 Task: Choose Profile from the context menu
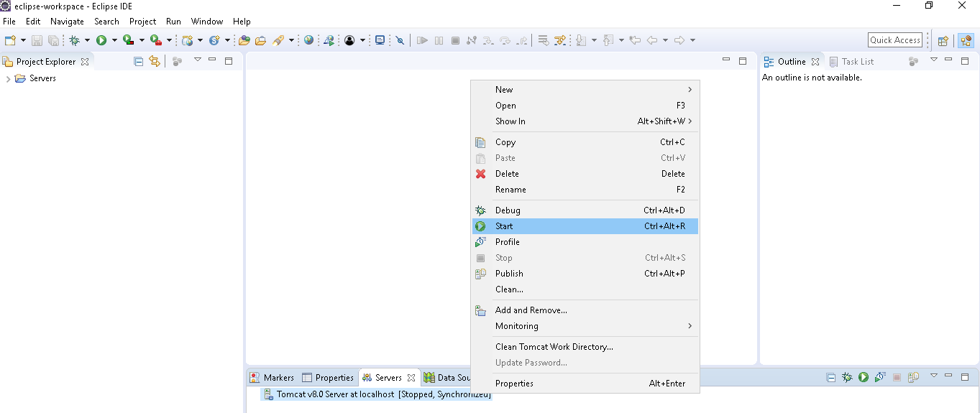coord(585,242)
